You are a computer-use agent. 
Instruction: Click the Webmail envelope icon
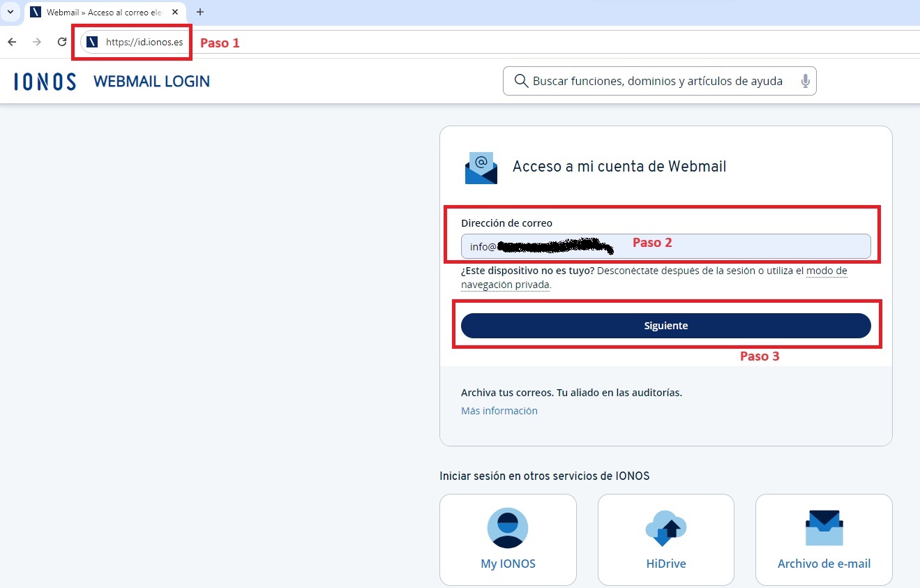(x=481, y=167)
